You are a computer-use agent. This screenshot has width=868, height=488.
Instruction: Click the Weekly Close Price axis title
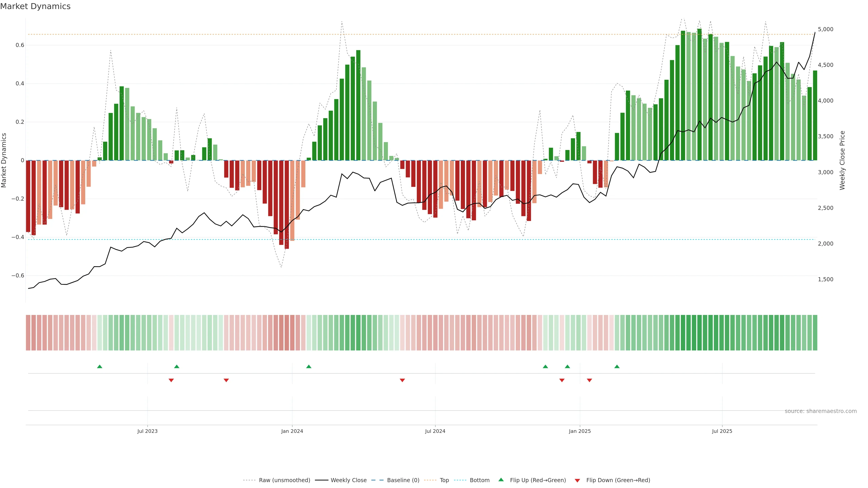point(842,160)
